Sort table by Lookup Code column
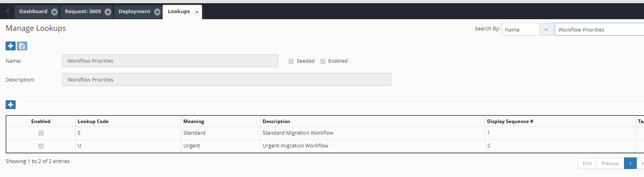 93,121
